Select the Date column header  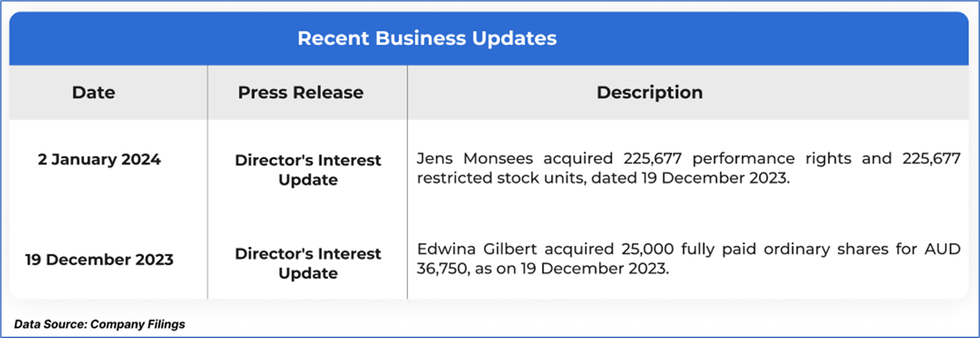coord(93,93)
